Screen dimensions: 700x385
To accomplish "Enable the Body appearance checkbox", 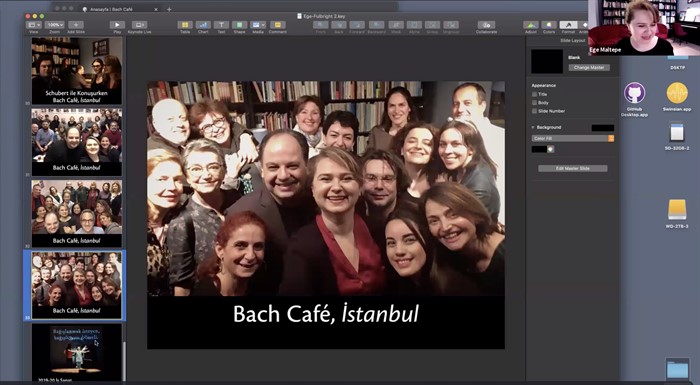I will tap(534, 103).
